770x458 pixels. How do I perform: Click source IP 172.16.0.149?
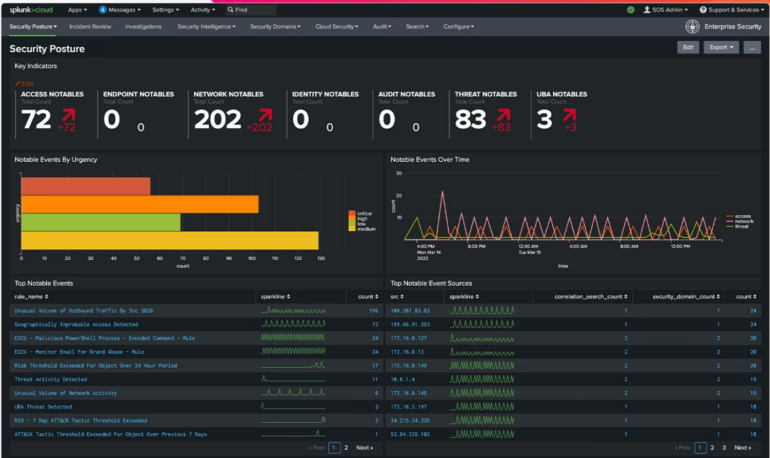click(x=409, y=366)
